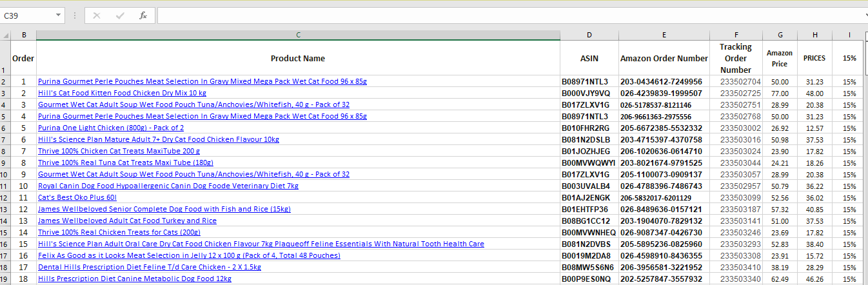
Task: Select Amazon price cell 62.49
Action: [780, 279]
